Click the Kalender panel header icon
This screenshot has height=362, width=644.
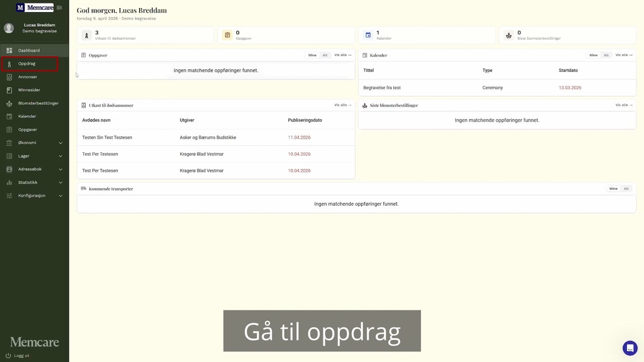(365, 55)
